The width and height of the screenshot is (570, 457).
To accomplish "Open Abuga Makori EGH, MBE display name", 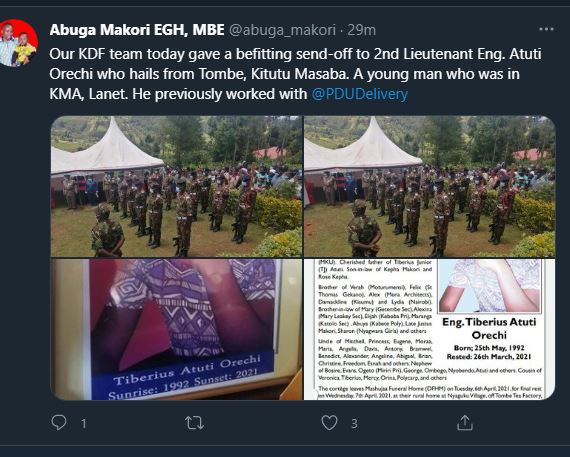I will click(x=137, y=30).
